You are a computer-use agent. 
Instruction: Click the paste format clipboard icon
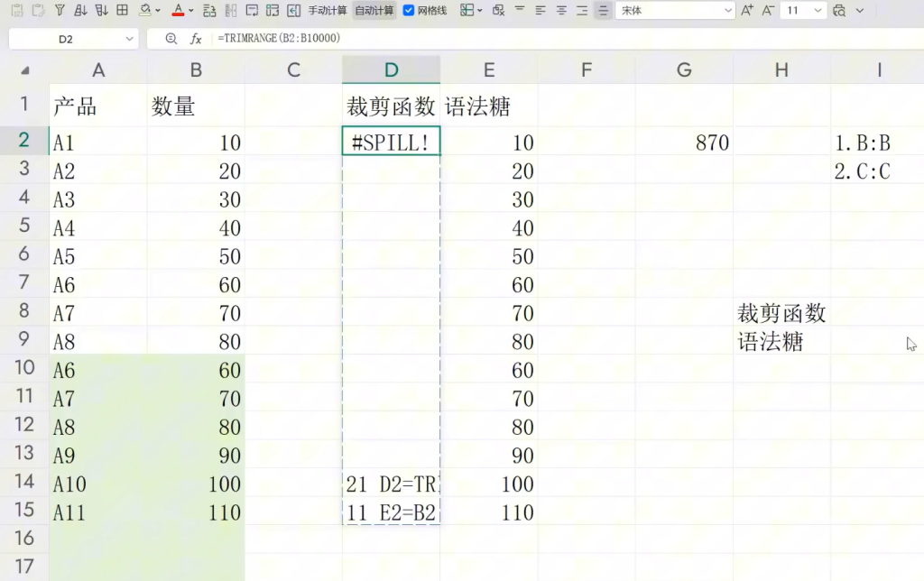[x=38, y=10]
